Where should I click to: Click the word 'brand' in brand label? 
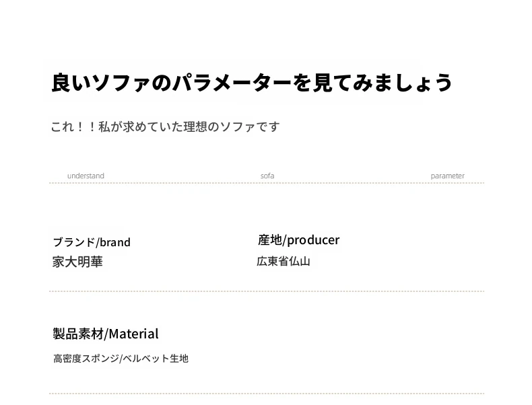(x=115, y=242)
